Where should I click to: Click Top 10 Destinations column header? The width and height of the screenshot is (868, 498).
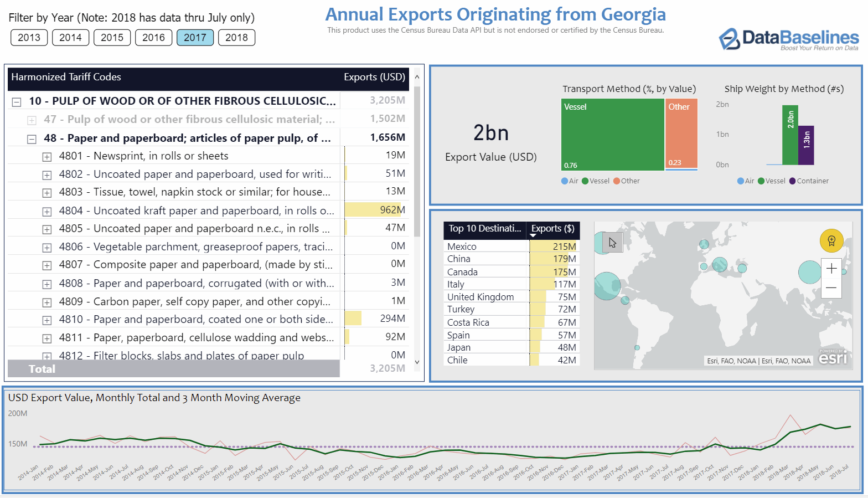click(484, 229)
